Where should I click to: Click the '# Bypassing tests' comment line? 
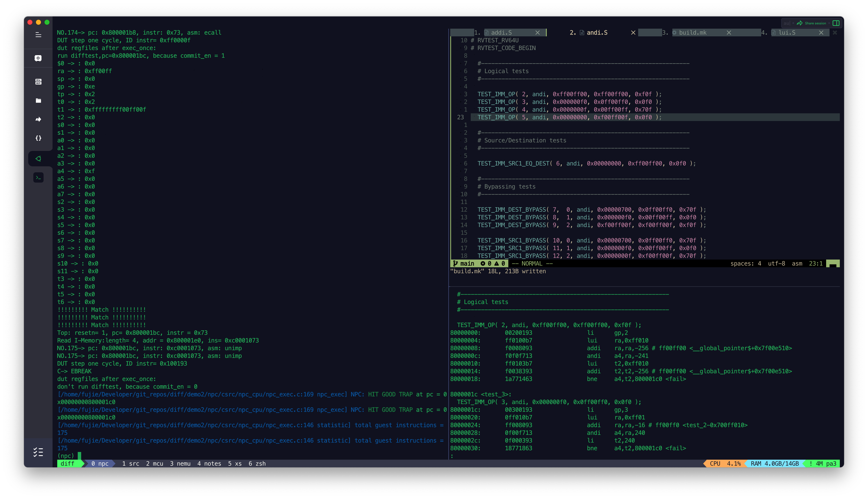coord(506,186)
